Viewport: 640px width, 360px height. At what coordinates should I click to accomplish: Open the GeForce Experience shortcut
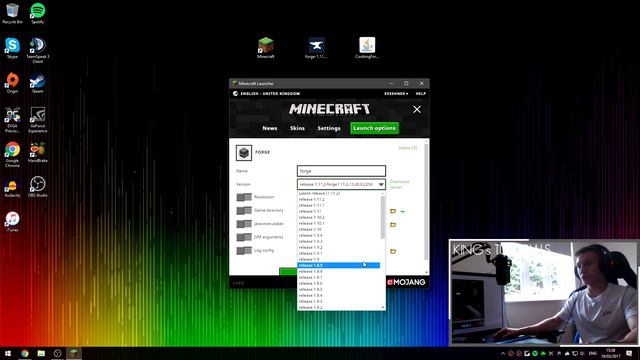38,120
